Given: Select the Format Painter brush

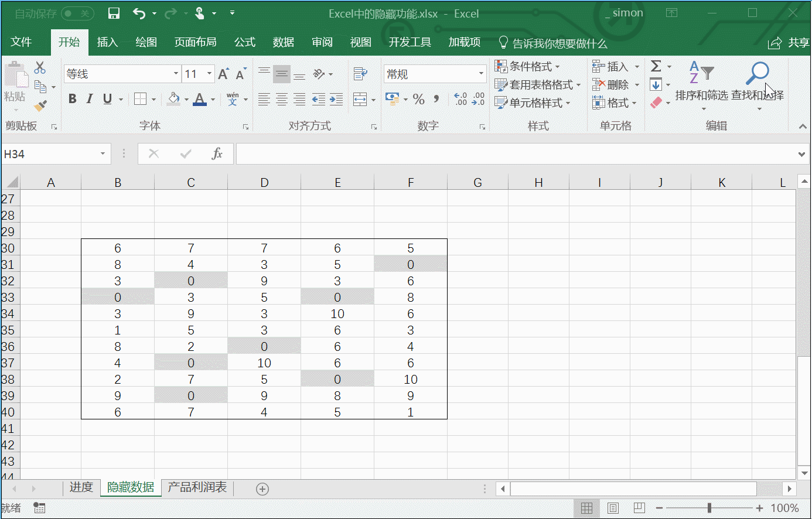Looking at the screenshot, I should [x=40, y=106].
